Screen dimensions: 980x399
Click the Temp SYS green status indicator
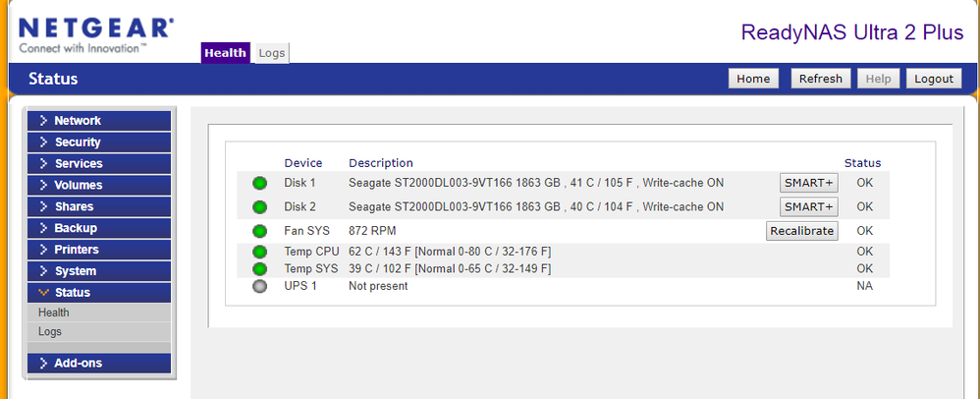pos(260,268)
